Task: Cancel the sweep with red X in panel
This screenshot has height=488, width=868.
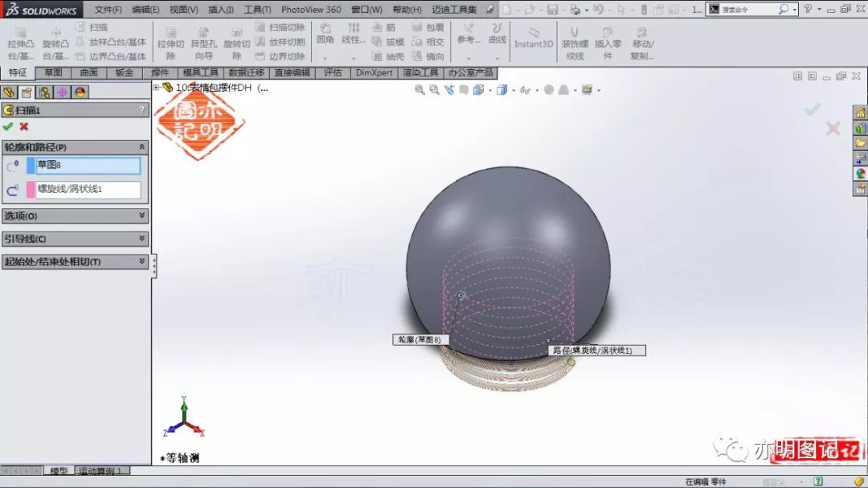Action: tap(24, 126)
